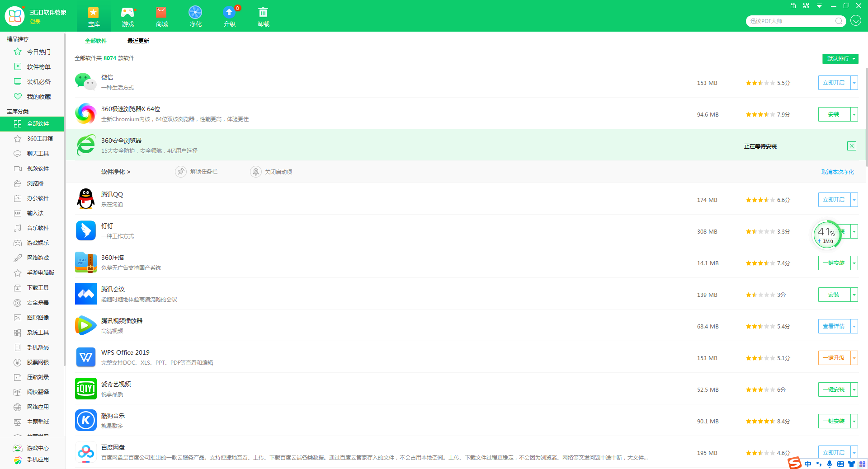Click the 360软件管家 logo icon

14,16
